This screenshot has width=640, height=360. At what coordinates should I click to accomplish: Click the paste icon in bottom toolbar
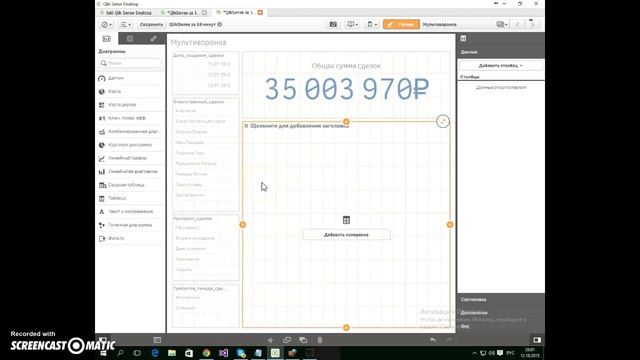(303, 340)
